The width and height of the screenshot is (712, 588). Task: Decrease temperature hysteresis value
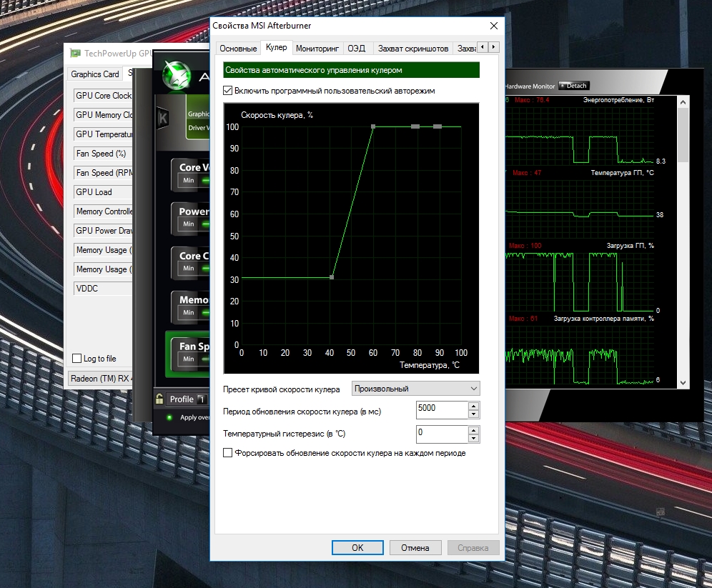474,438
